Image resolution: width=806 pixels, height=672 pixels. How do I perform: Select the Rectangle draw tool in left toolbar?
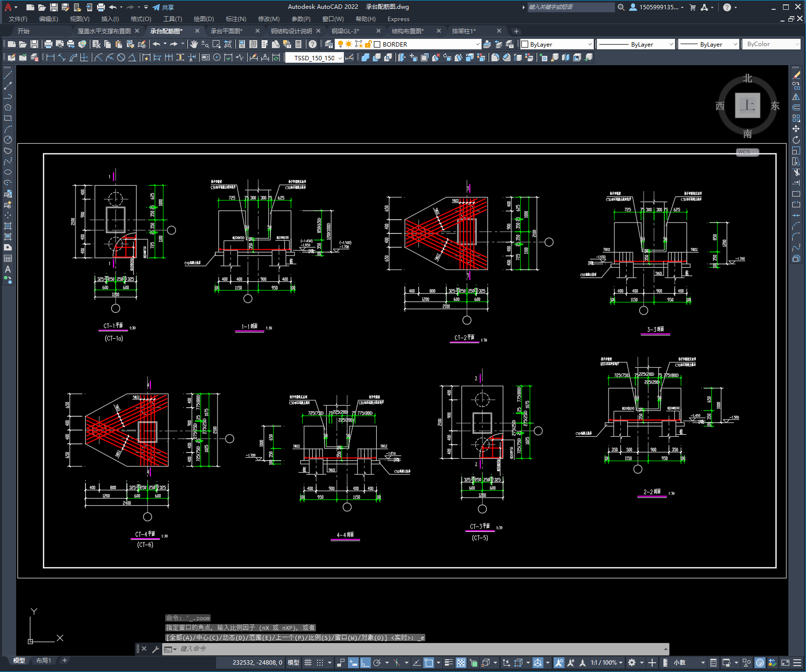tap(8, 118)
